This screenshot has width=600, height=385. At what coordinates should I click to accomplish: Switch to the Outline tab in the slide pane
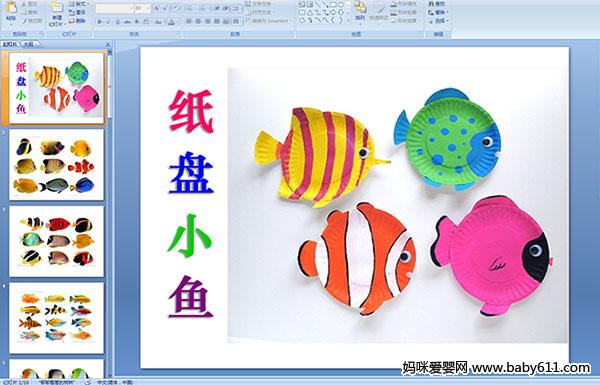[28, 44]
